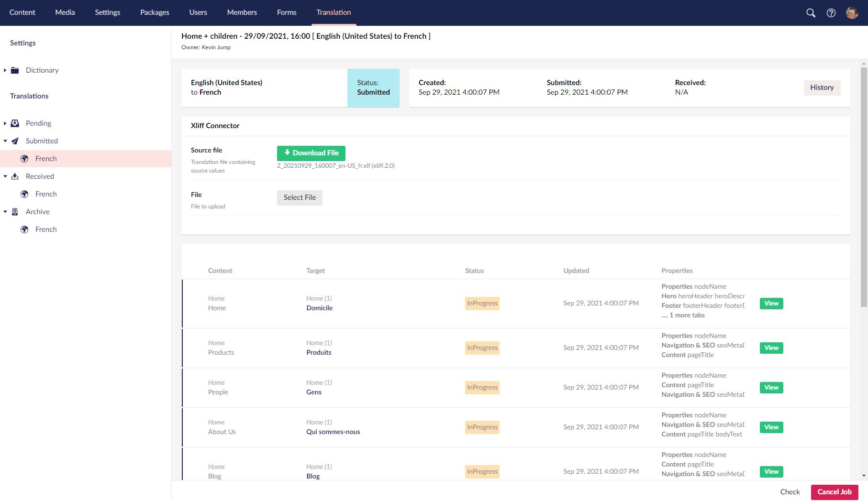Open the search magnifier icon

(811, 13)
